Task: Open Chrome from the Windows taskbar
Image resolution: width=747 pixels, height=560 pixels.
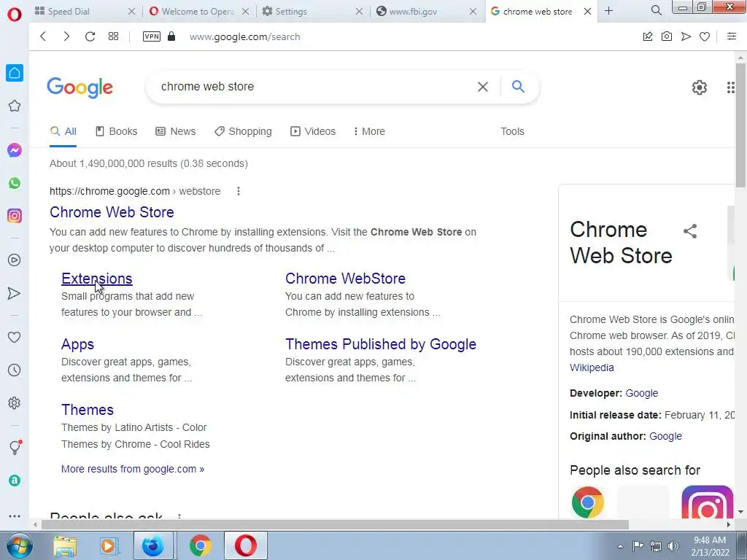Action: click(x=200, y=545)
